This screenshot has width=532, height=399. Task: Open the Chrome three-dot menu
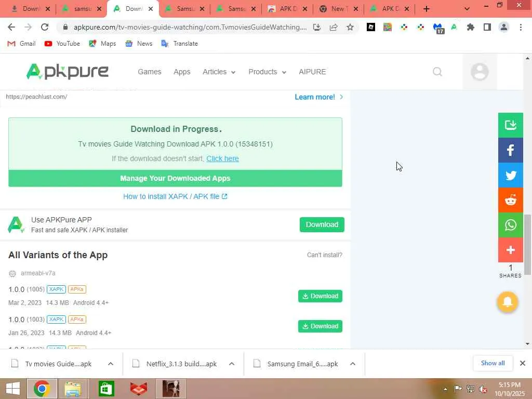[521, 27]
